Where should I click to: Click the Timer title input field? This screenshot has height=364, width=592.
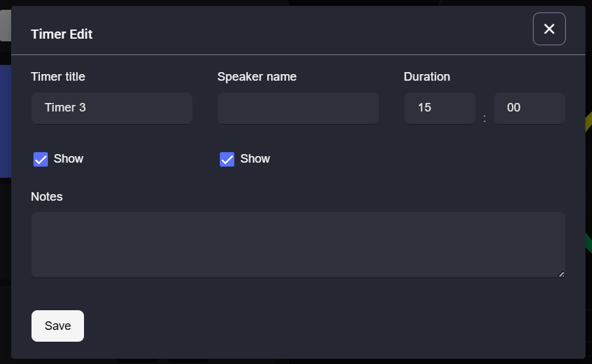click(112, 108)
